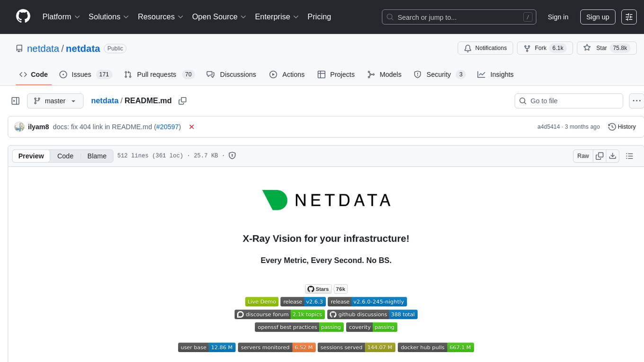
Task: Open ilyam8 author avatar
Action: click(19, 127)
